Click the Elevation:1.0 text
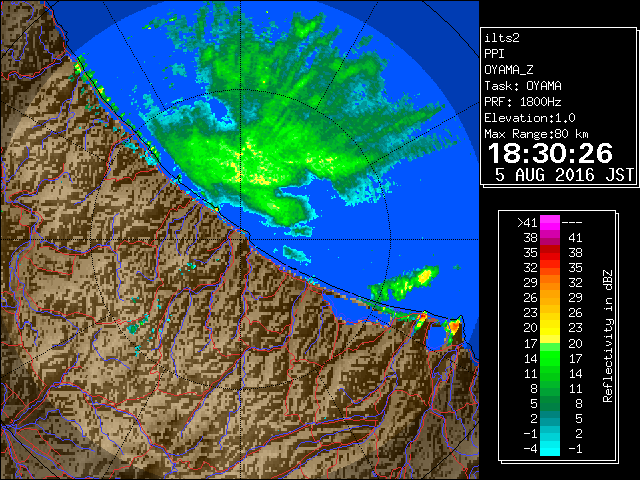Screen dimensions: 640x480 [530, 118]
